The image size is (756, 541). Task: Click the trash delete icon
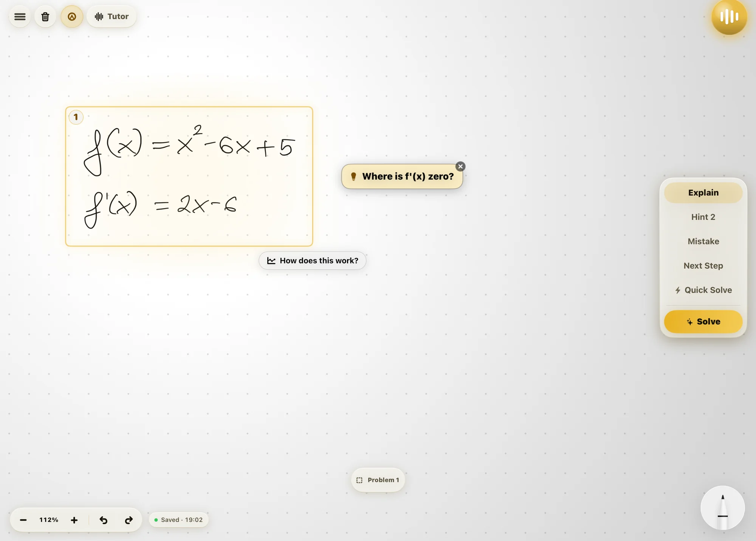45,17
